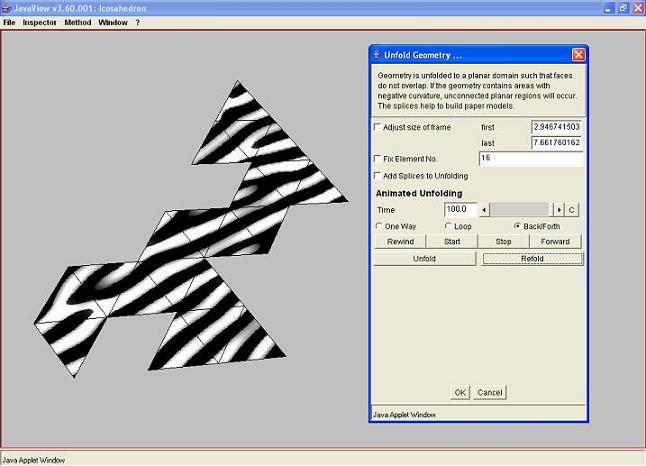Toggle the Fix Element No. checkbox

378,159
